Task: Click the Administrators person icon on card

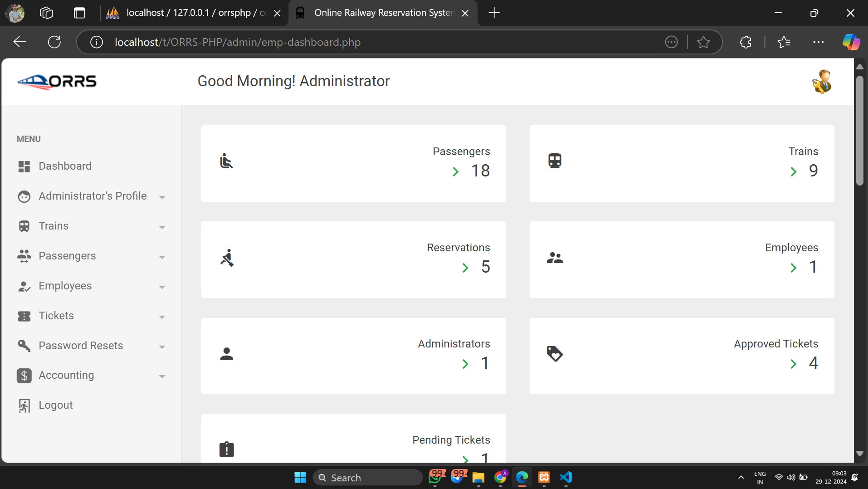Action: pyautogui.click(x=226, y=354)
